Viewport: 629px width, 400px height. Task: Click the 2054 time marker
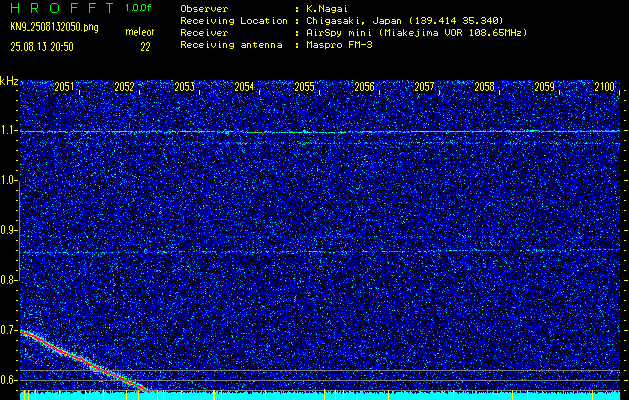click(x=244, y=87)
